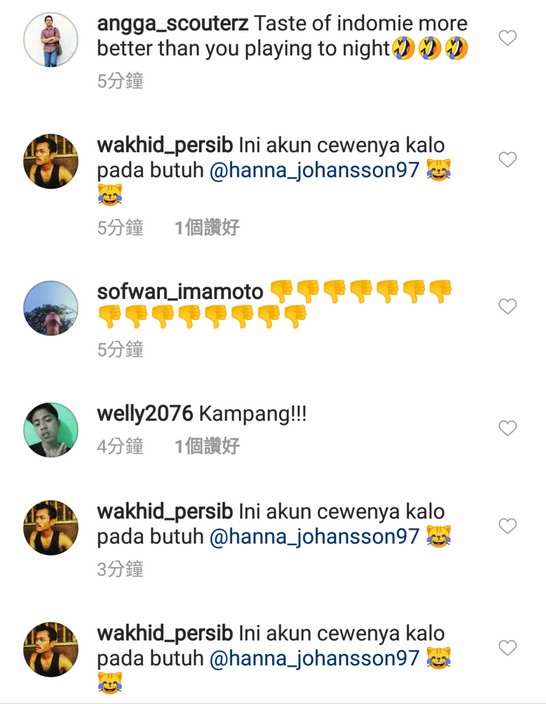The height and width of the screenshot is (704, 546).
Task: Tap the heart on sofwan_imamoto's comment
Action: pos(507,306)
